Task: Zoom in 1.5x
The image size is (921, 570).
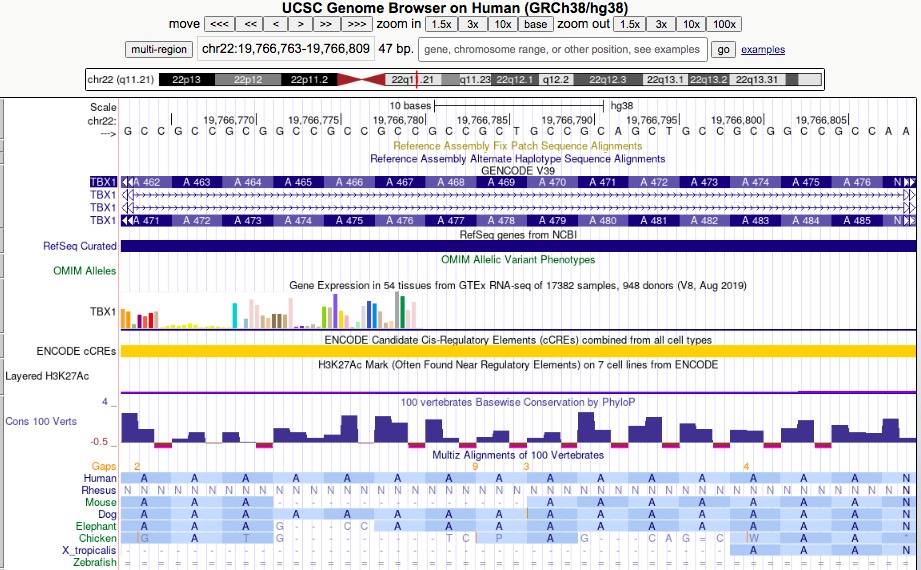Action: point(441,24)
